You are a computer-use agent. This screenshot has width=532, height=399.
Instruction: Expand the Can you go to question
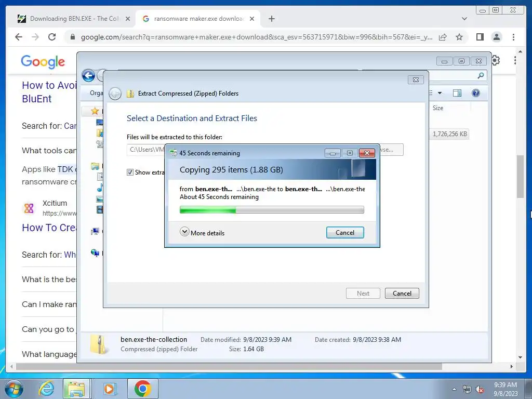(x=49, y=329)
